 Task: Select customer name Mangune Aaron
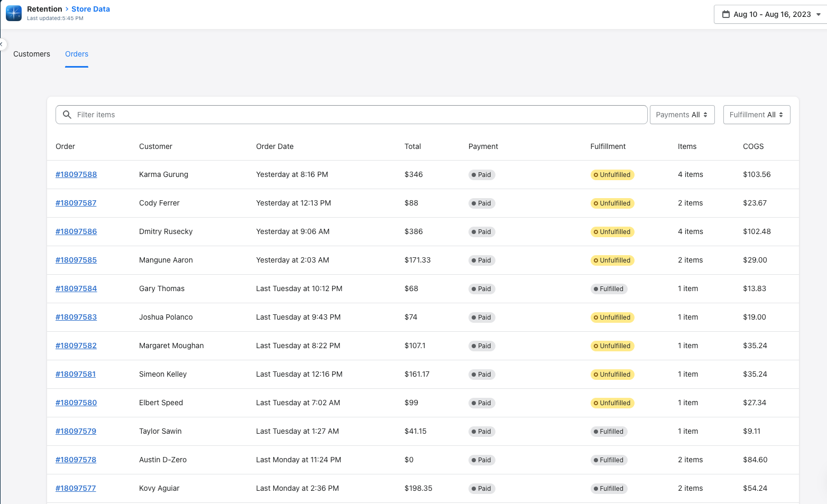(166, 260)
